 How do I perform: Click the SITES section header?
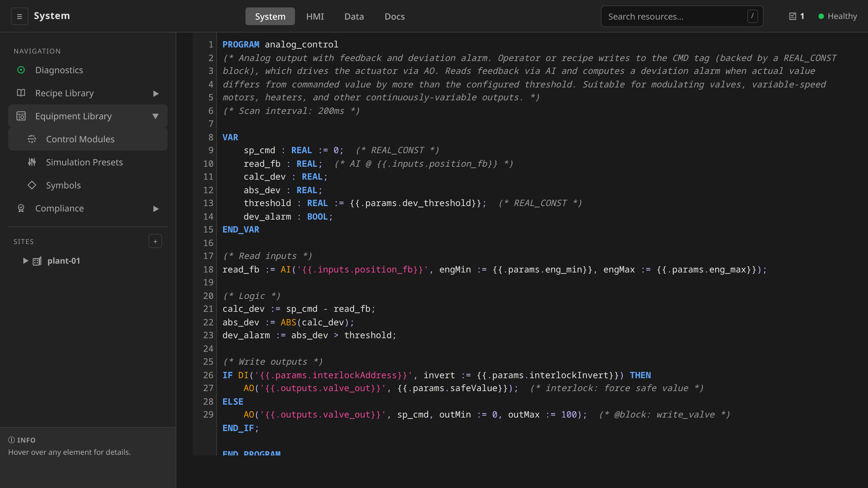coord(23,242)
